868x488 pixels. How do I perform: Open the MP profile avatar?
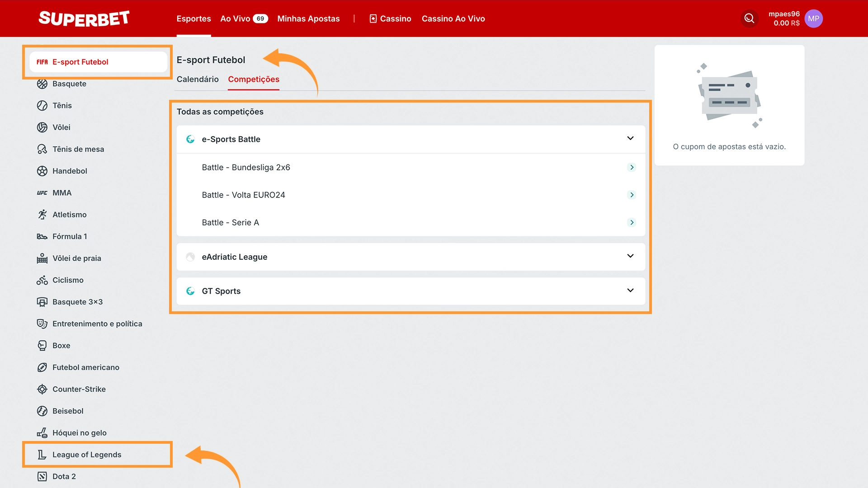pyautogui.click(x=813, y=19)
